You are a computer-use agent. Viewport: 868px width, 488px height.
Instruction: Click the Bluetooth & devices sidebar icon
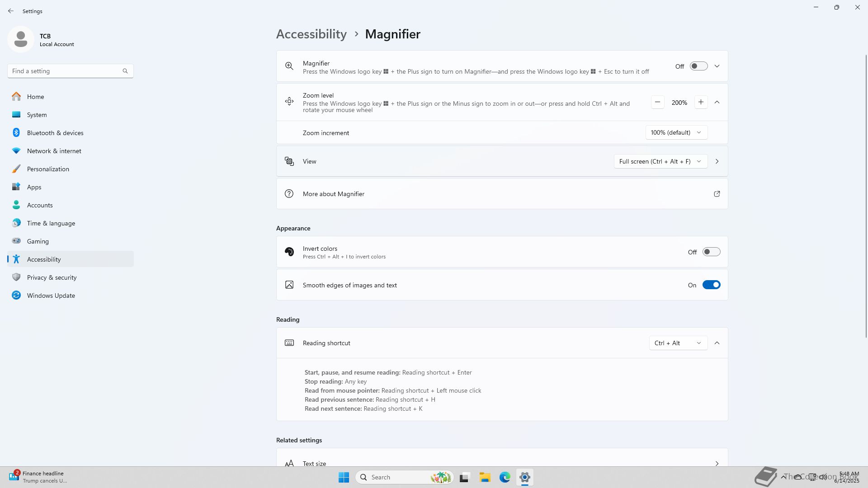point(16,133)
